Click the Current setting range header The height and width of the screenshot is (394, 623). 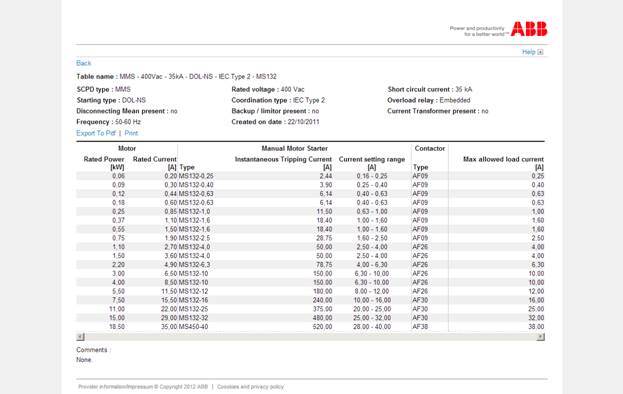[x=372, y=163]
